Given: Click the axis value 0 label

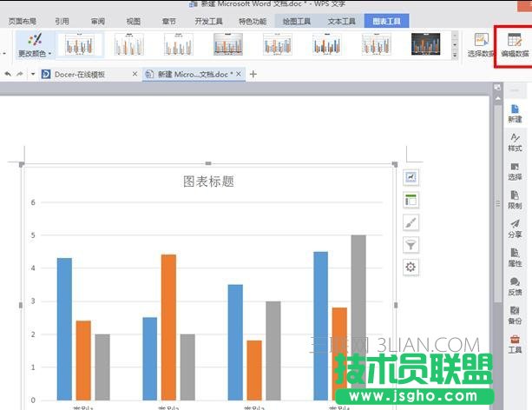Looking at the screenshot, I should (x=33, y=400).
